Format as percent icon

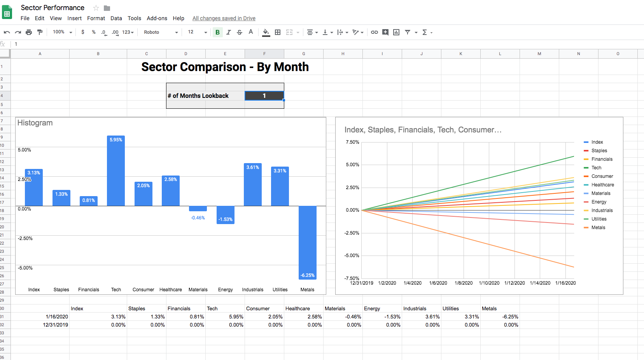tap(94, 32)
